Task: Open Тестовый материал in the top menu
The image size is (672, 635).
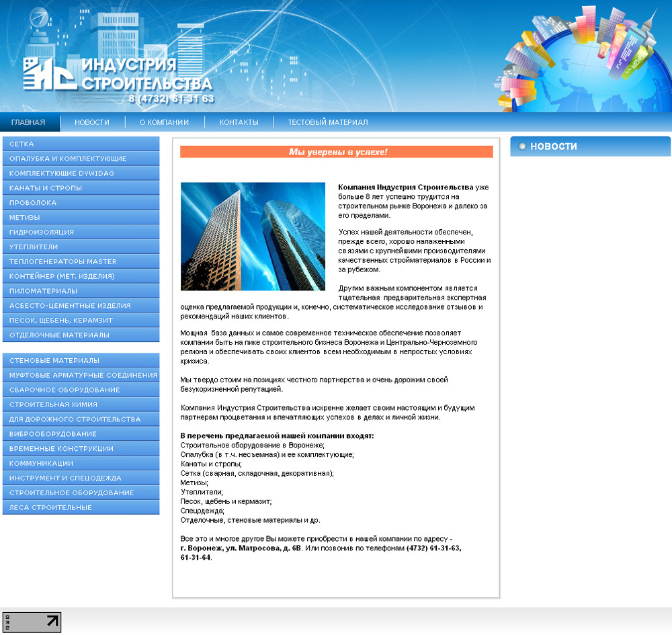Action: (328, 122)
